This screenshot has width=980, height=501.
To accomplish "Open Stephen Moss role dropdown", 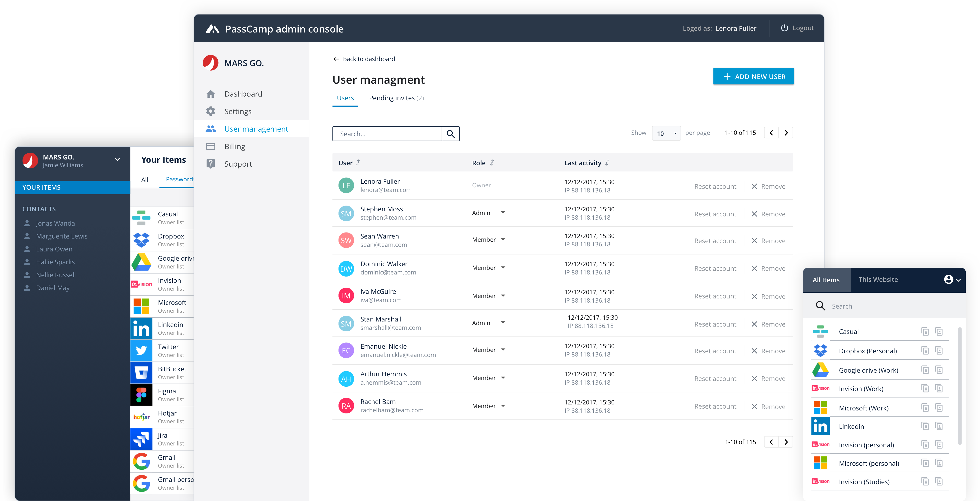I will [x=503, y=212].
